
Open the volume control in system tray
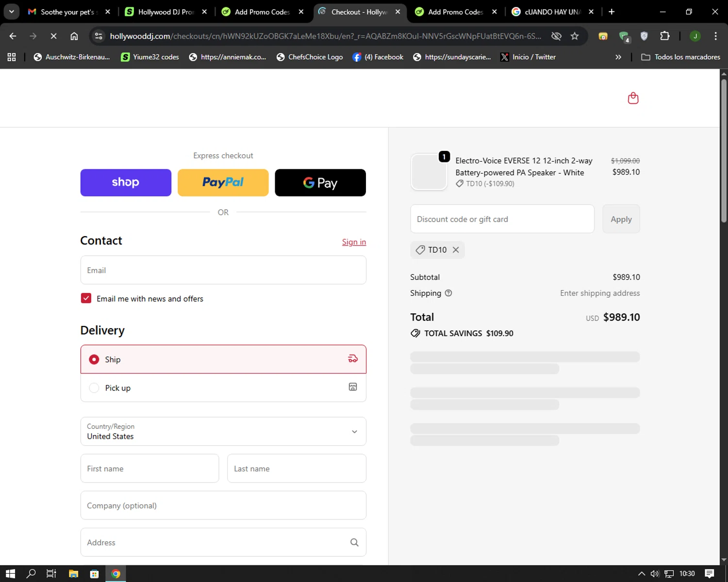click(655, 574)
